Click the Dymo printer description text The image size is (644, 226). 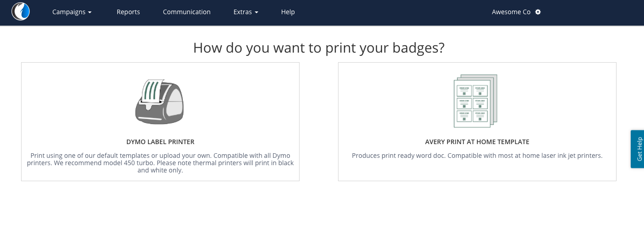[160, 163]
